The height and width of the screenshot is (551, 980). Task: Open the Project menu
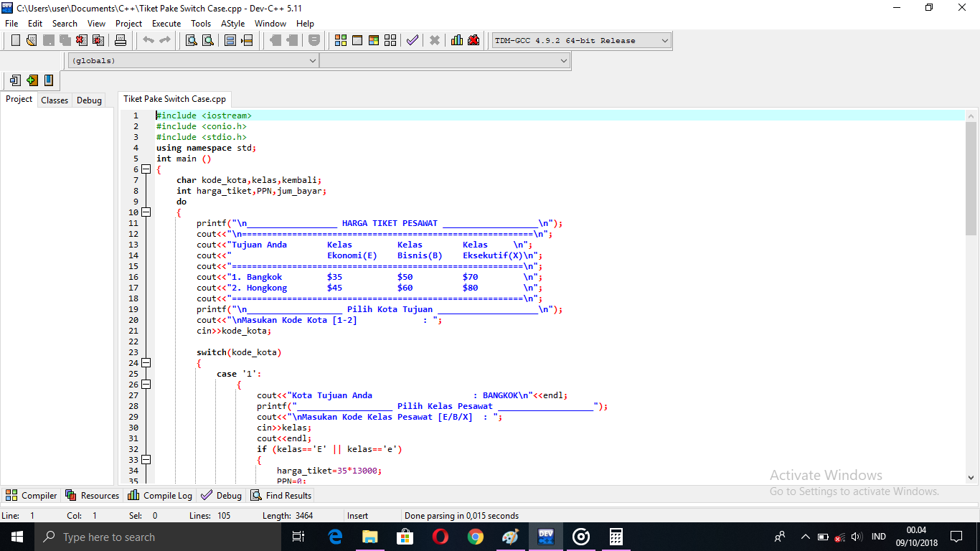129,24
